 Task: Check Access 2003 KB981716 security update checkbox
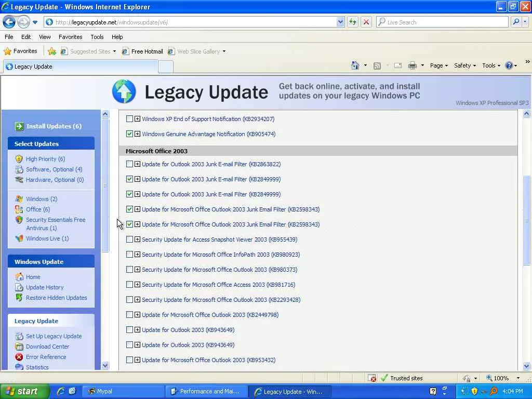(x=129, y=284)
